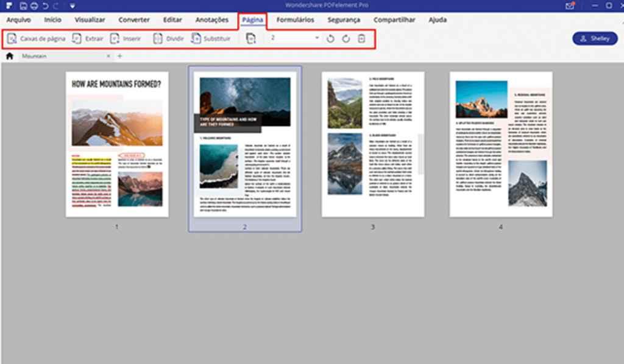624x364 pixels.
Task: Click the Dividir document tool
Action: (167, 38)
